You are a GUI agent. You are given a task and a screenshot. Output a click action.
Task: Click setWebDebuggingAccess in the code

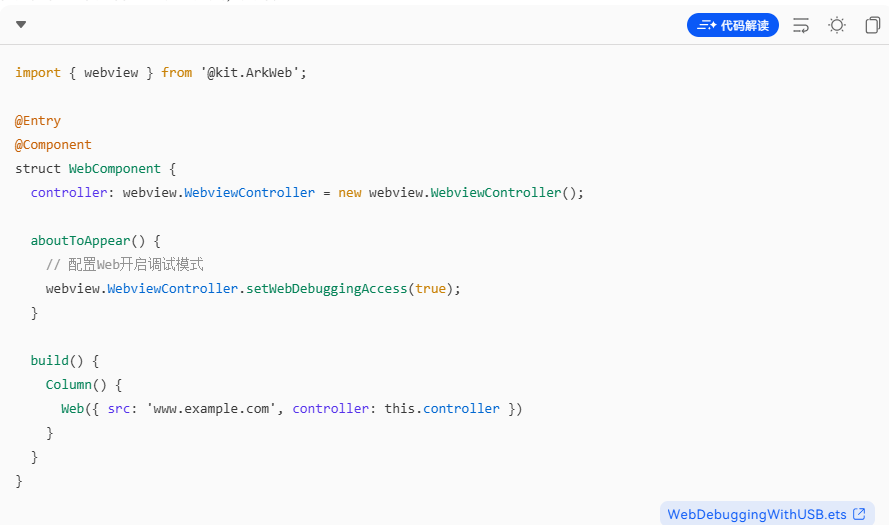click(327, 289)
